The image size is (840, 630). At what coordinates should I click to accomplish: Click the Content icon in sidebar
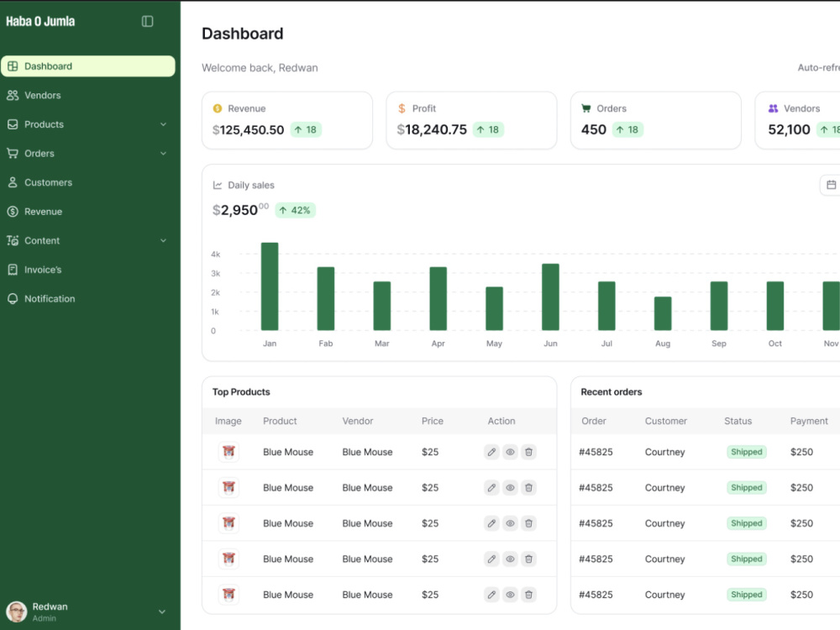13,240
